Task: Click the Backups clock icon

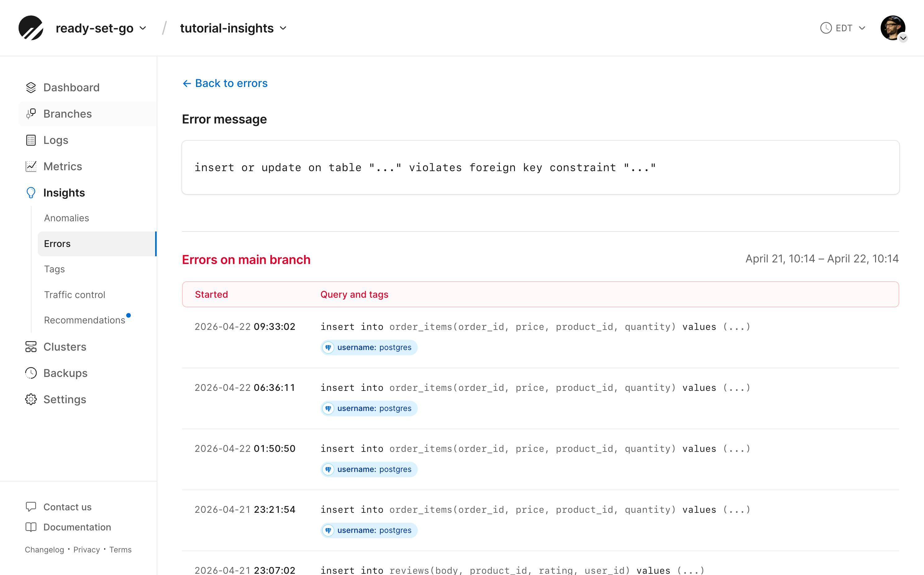Action: pos(31,373)
